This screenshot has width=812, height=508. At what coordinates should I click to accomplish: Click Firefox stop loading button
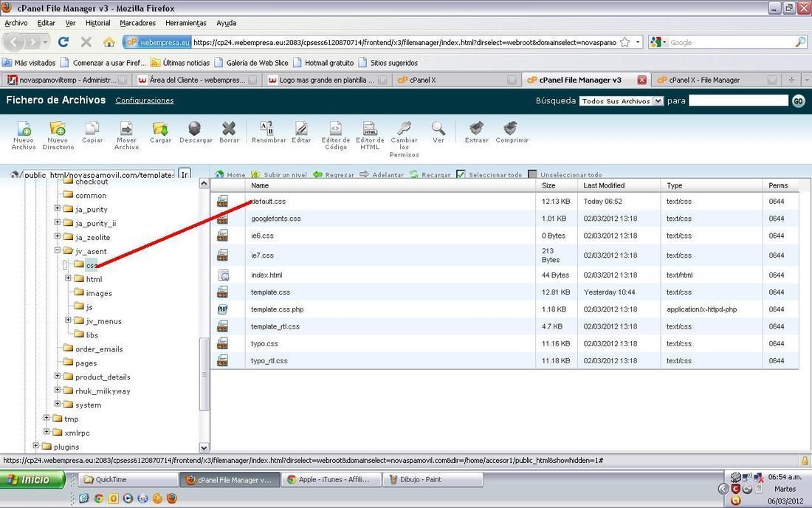86,43
